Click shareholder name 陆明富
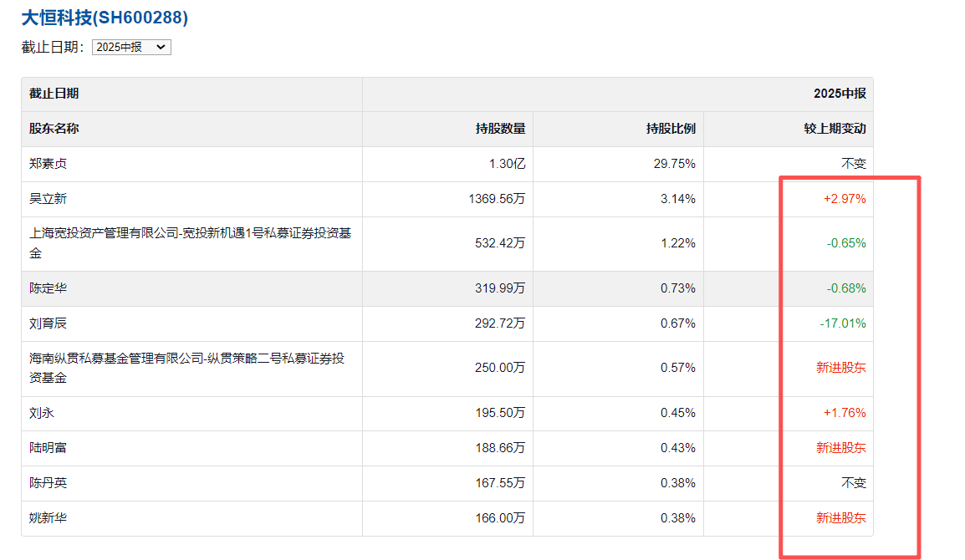 49,448
